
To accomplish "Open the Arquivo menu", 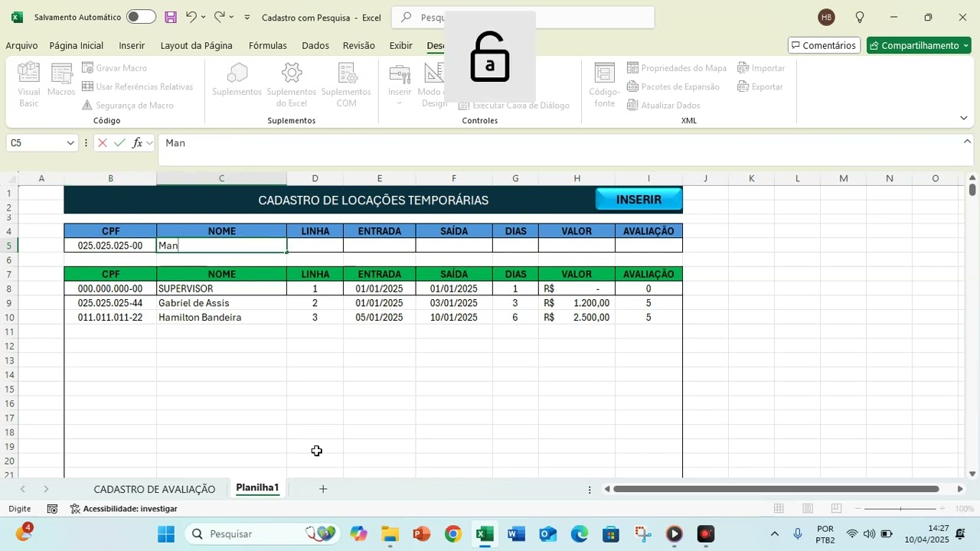I will [x=21, y=46].
